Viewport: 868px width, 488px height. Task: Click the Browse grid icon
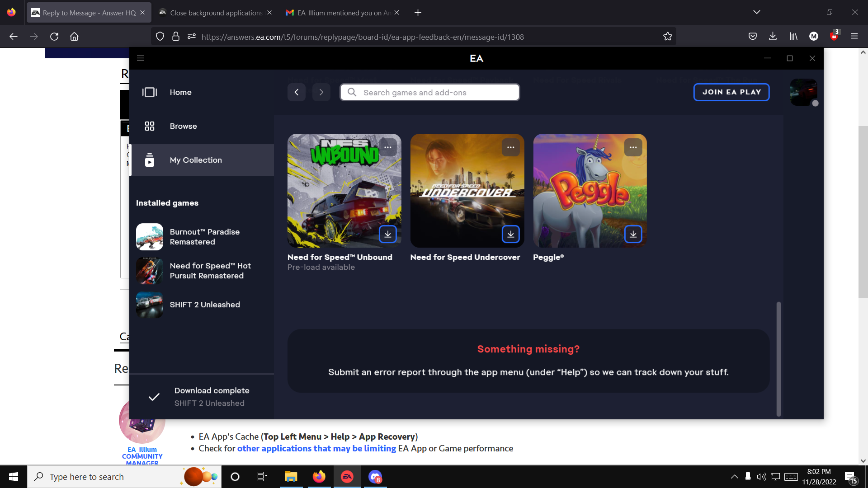[150, 126]
